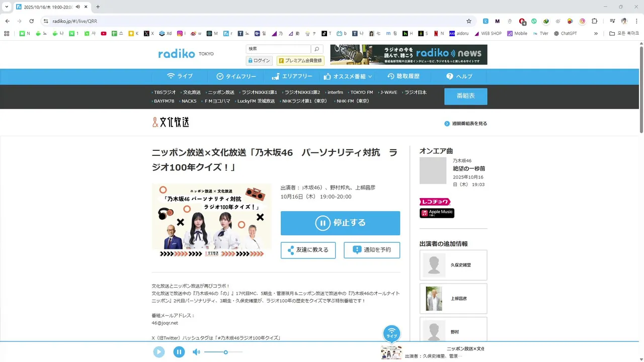The image size is (644, 362).
Task: Click the program artwork image
Action: pyautogui.click(x=212, y=221)
